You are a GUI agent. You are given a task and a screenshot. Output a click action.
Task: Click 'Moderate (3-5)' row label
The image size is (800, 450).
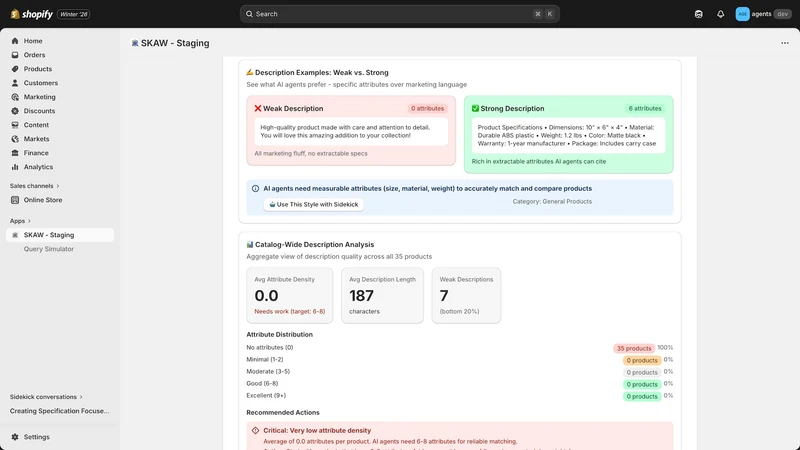268,372
